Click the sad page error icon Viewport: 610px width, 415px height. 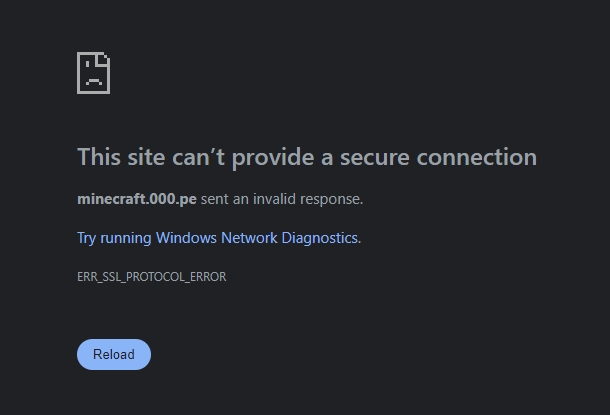tap(93, 73)
